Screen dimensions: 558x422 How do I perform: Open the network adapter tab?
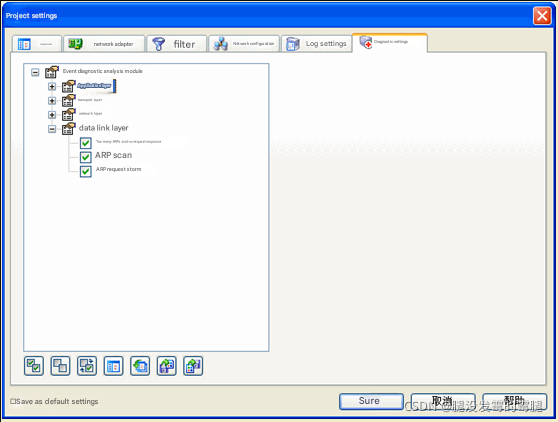[x=104, y=44]
